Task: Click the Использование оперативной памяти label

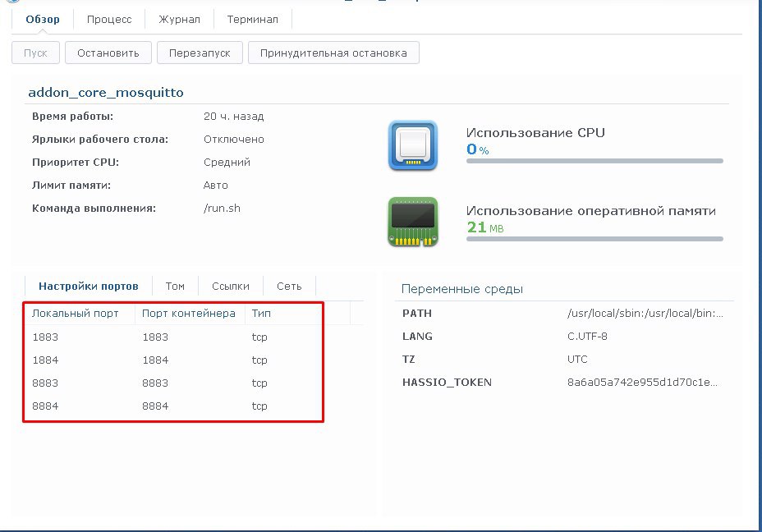Action: (591, 211)
